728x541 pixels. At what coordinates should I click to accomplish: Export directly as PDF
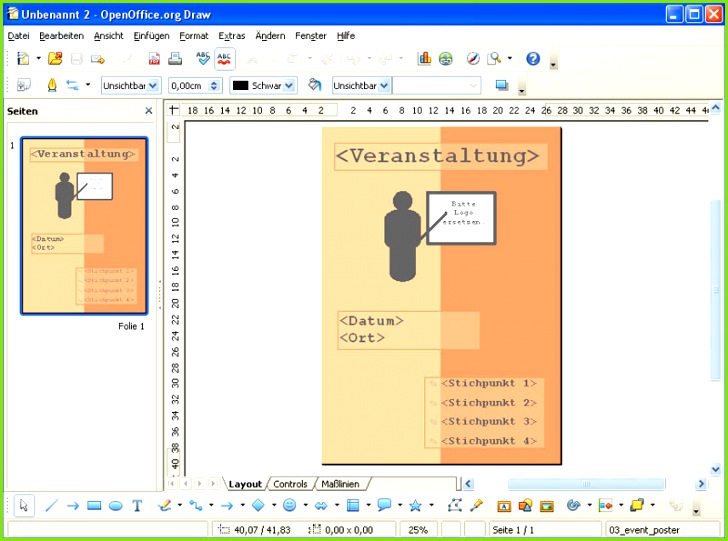tap(154, 59)
